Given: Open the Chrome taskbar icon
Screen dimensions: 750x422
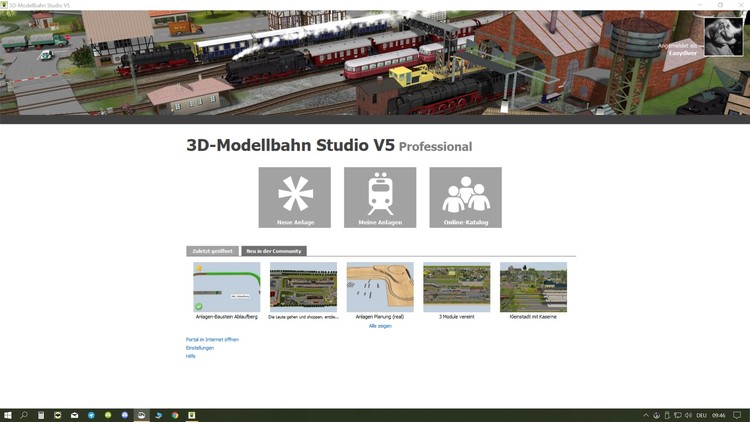Looking at the screenshot, I should (x=175, y=415).
